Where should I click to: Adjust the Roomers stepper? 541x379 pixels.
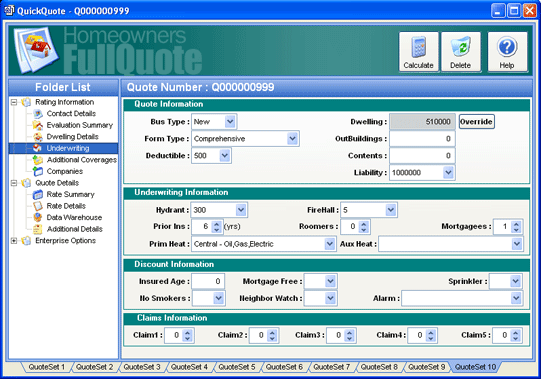364,227
